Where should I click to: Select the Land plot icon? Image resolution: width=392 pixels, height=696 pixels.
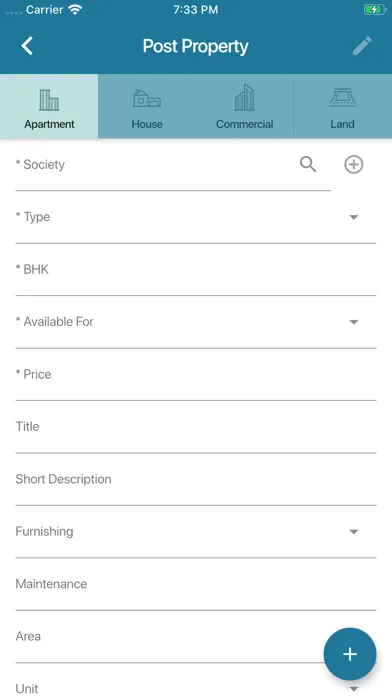click(342, 98)
